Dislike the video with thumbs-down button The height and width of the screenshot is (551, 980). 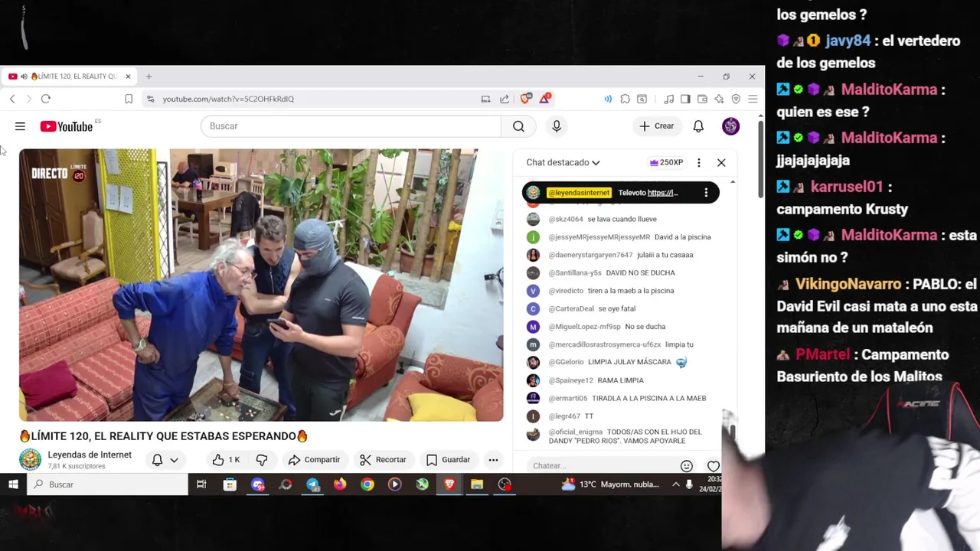tap(261, 460)
